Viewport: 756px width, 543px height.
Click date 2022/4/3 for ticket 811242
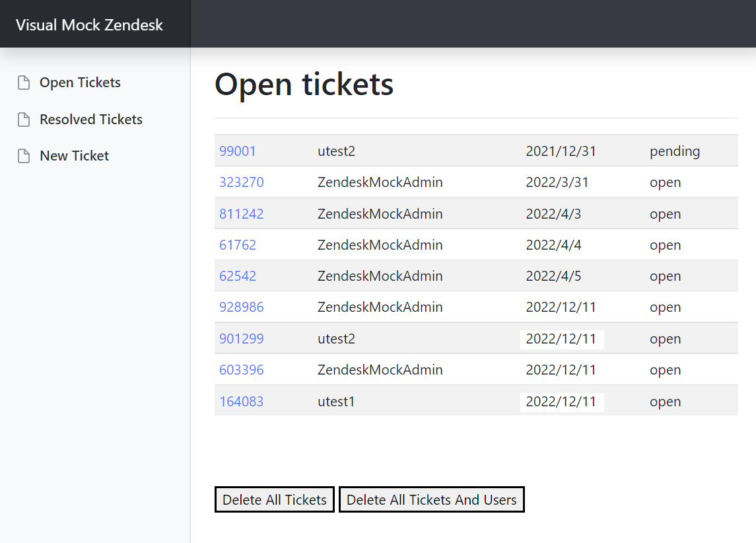(x=553, y=213)
